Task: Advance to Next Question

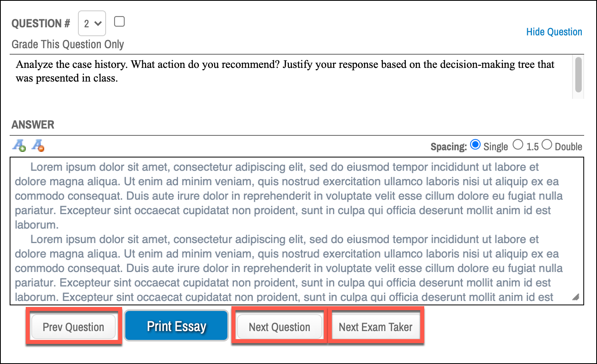Action: coord(280,327)
